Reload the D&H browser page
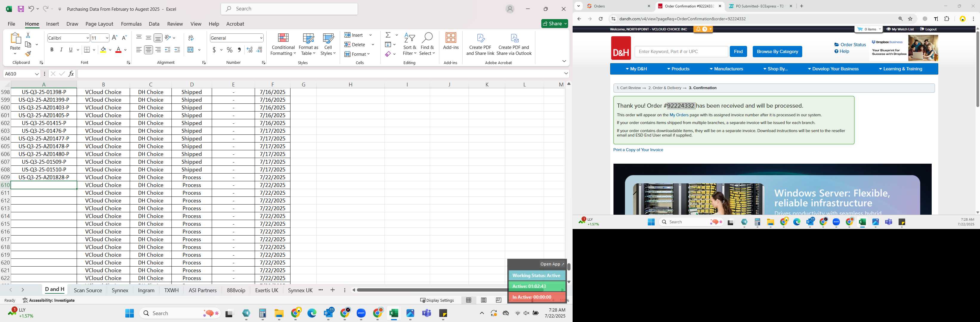 pos(600,18)
